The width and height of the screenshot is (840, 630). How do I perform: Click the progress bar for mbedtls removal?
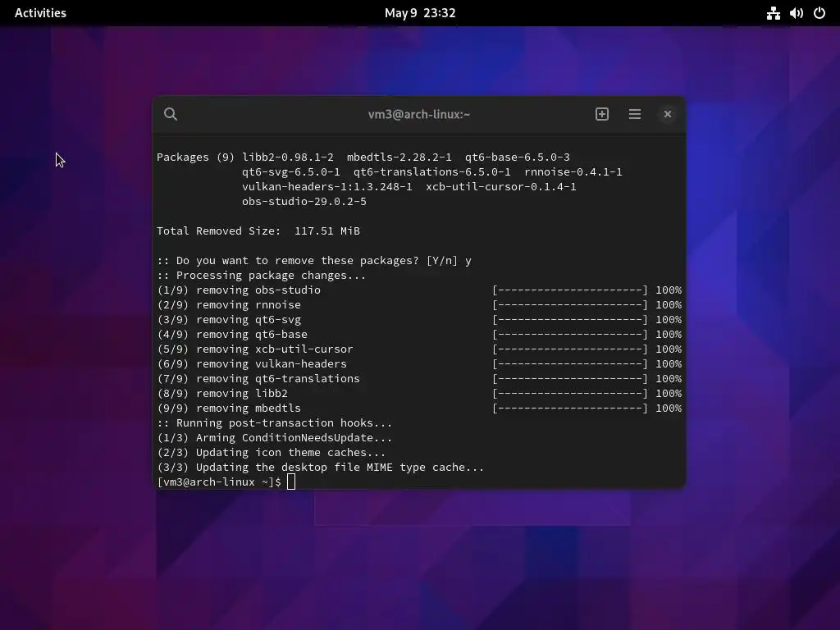[570, 409]
